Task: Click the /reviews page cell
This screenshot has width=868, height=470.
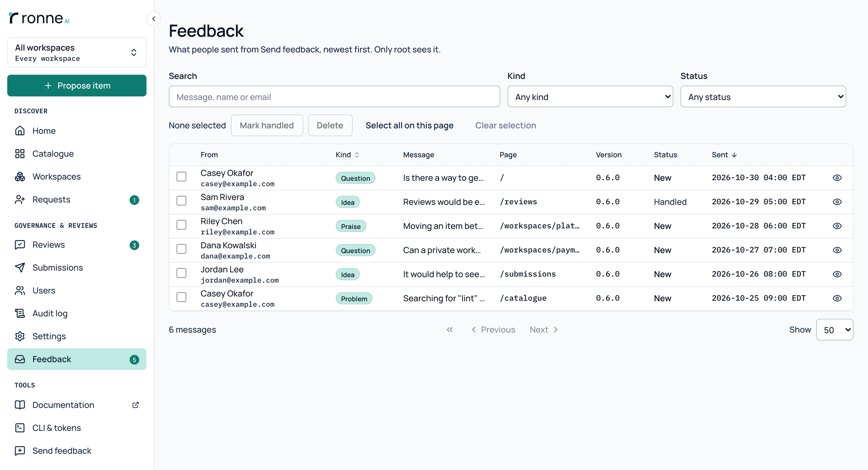Action: click(518, 202)
